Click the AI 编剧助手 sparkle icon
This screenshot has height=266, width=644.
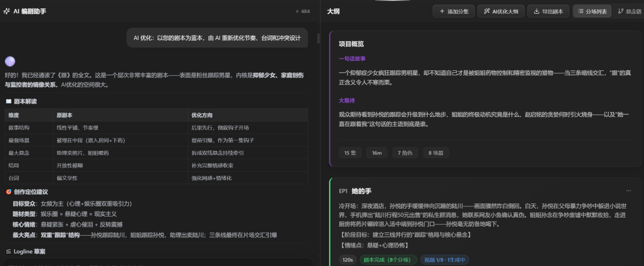click(x=7, y=11)
